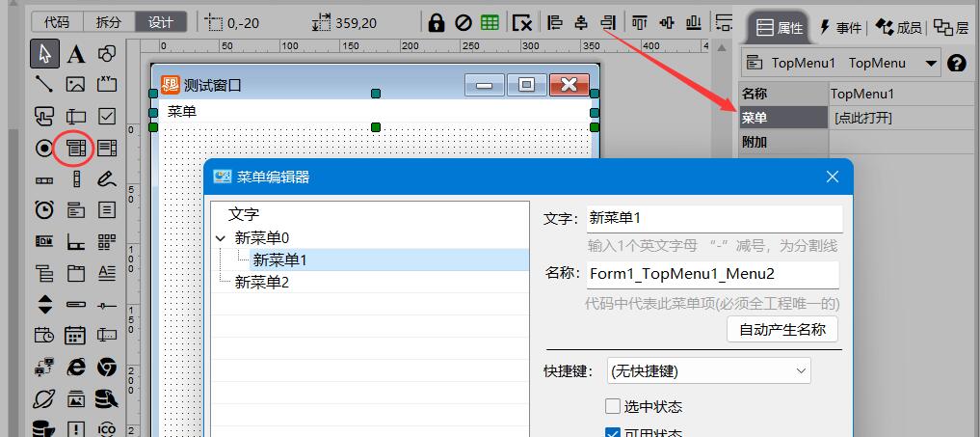
Task: Switch to the 拆分 split view tab
Action: point(109,22)
